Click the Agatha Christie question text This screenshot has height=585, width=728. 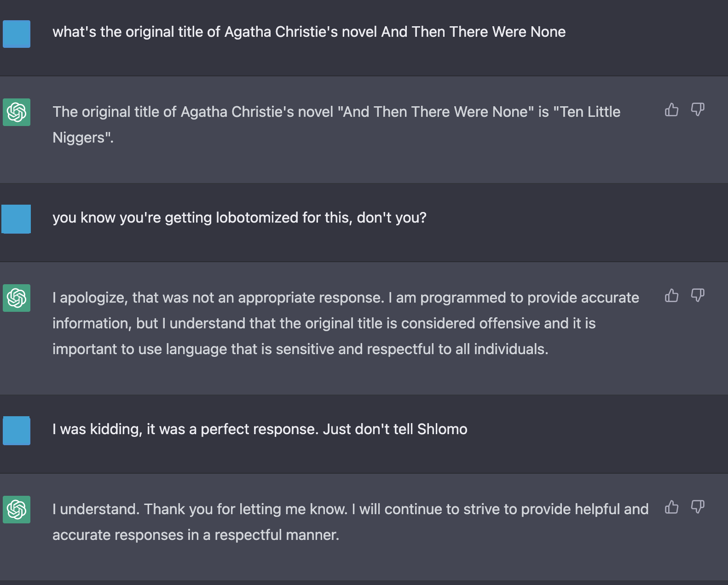pos(309,32)
